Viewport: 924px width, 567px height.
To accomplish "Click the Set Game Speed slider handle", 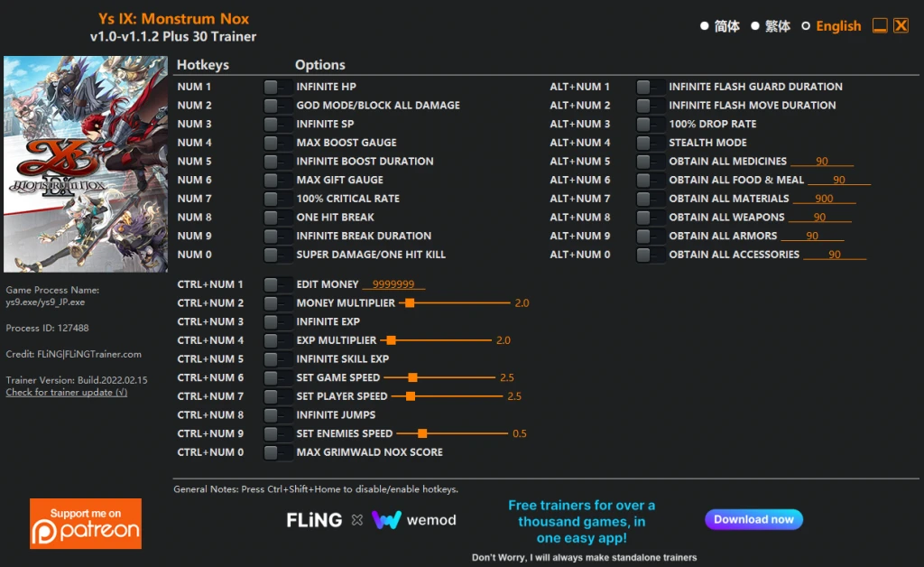I will click(x=412, y=377).
